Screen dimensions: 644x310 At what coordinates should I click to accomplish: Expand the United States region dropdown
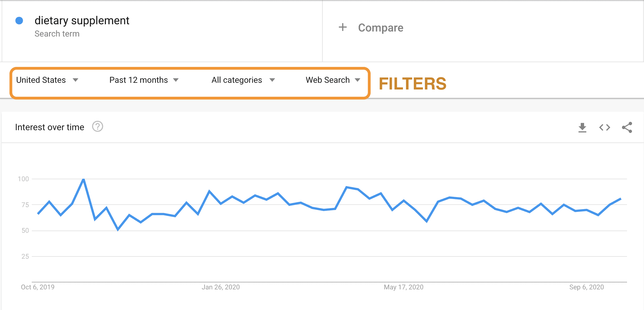click(47, 80)
